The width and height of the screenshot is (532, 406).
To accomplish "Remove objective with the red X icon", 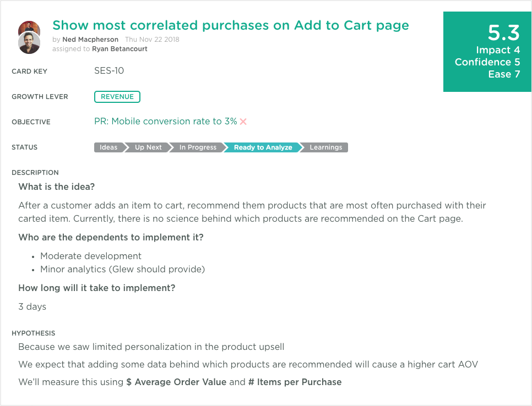I will point(243,122).
